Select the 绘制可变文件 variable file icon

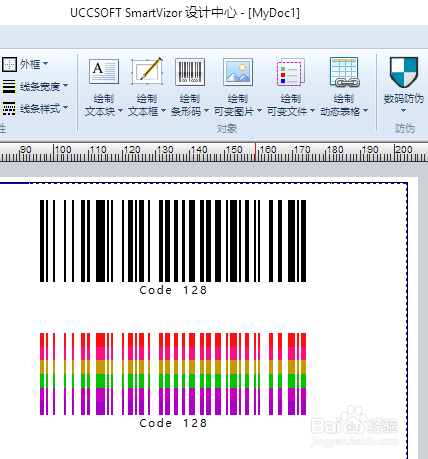[x=291, y=72]
